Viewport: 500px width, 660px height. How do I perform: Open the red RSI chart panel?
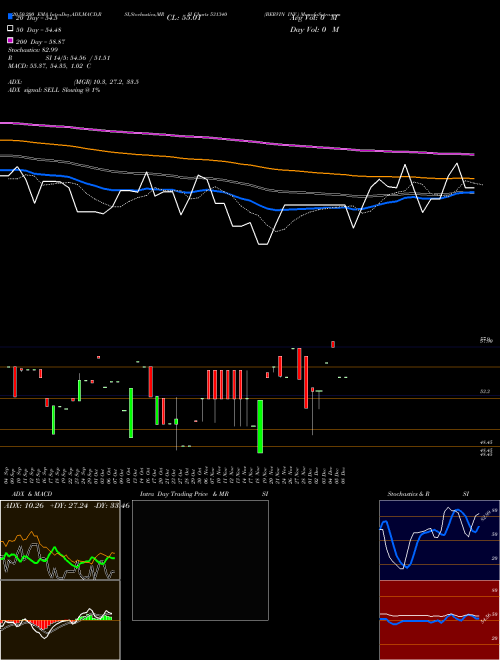coord(439,620)
